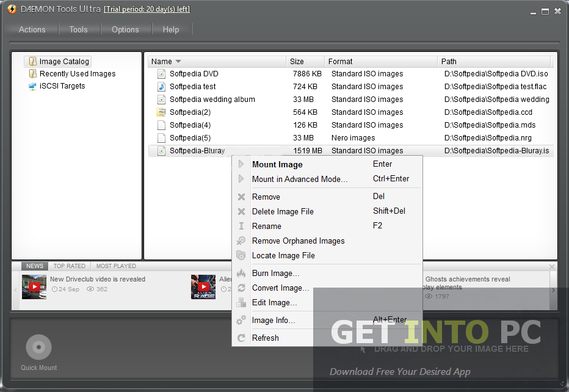Select the 'Softpedia(2)' file name
Screen dimensions: 569x392
[x=190, y=112]
